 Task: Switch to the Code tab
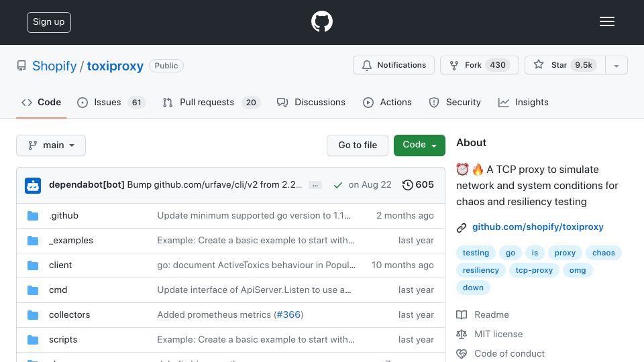[41, 102]
